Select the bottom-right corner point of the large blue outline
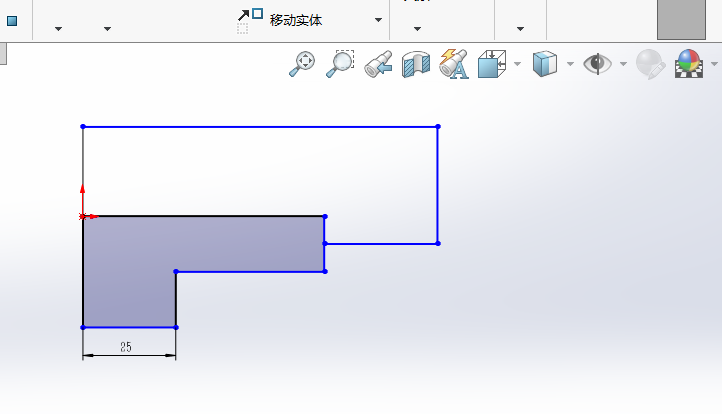Screen dimensions: 722x414 [438, 243]
